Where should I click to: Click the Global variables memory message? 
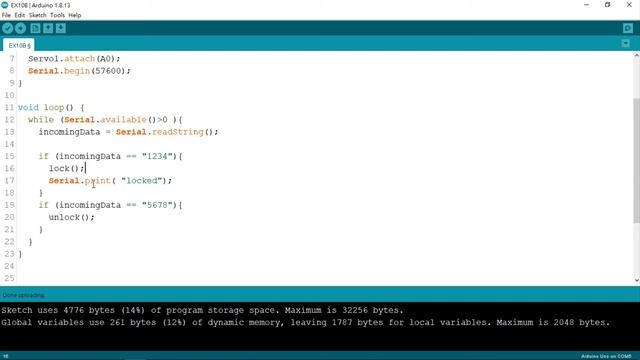pyautogui.click(x=305, y=322)
